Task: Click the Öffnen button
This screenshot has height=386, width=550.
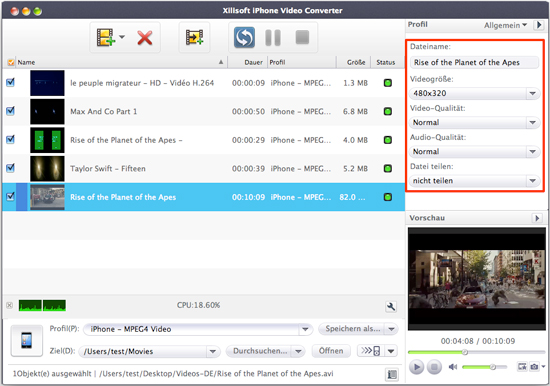Action: (331, 351)
